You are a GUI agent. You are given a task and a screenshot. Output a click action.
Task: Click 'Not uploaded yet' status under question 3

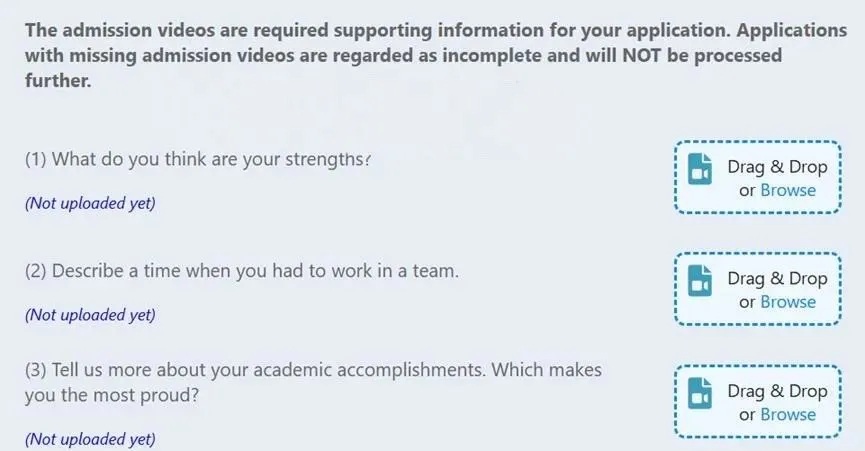90,439
